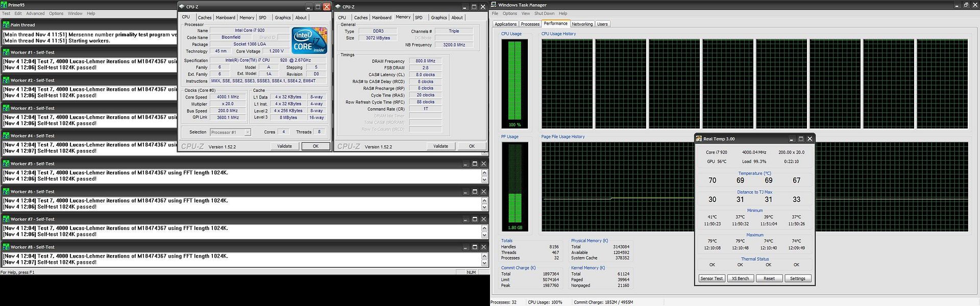Click Validate in Memory CPU-Z window
Image resolution: width=980 pixels, height=306 pixels.
[x=440, y=146]
